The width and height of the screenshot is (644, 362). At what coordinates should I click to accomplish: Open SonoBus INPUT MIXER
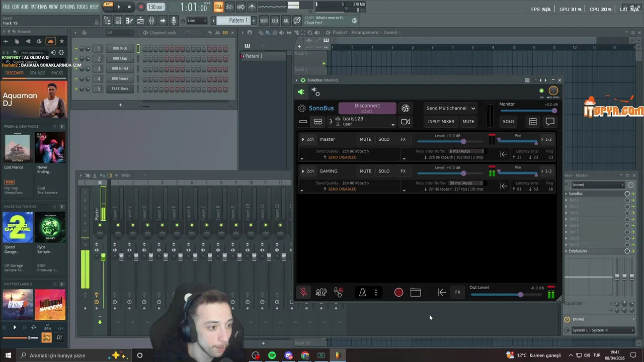point(441,122)
